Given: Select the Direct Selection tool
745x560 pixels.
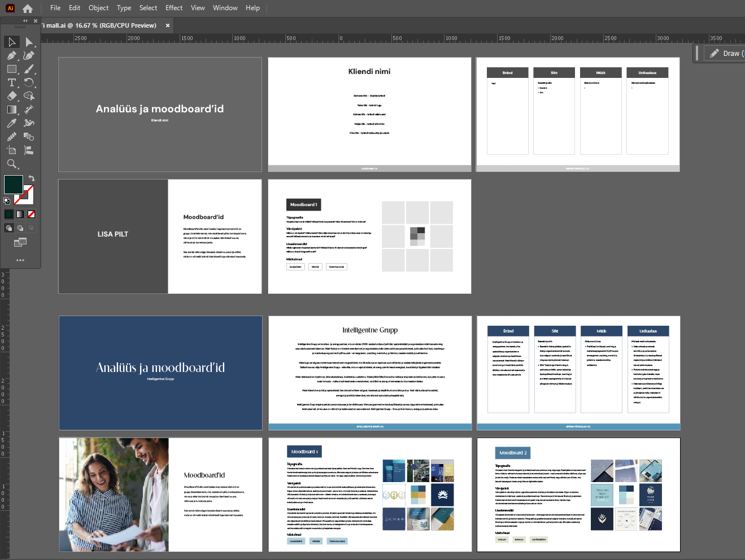Looking at the screenshot, I should [x=29, y=42].
